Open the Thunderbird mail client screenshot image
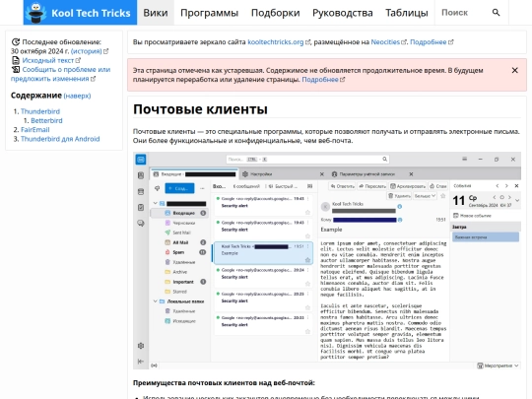The width and height of the screenshot is (532, 399). (327, 260)
